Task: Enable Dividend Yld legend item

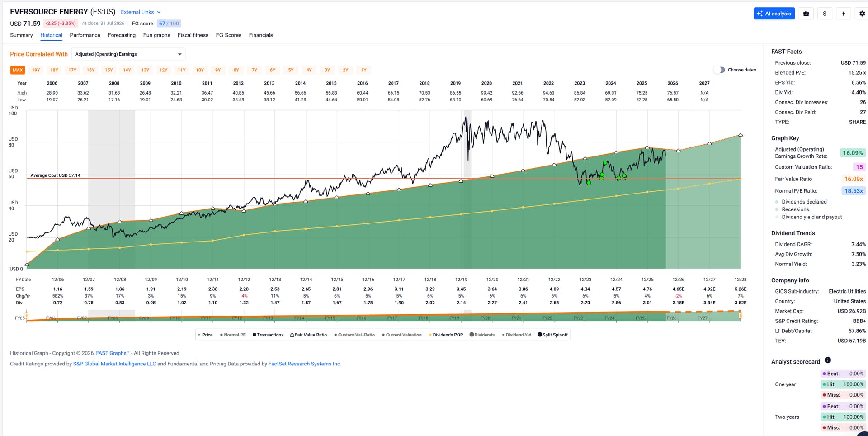Action: click(517, 335)
